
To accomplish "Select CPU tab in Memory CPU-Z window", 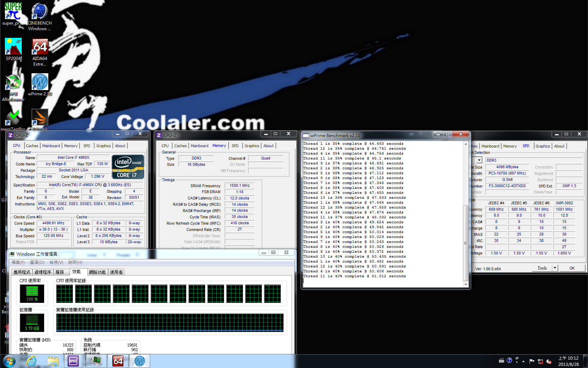I will [x=165, y=146].
